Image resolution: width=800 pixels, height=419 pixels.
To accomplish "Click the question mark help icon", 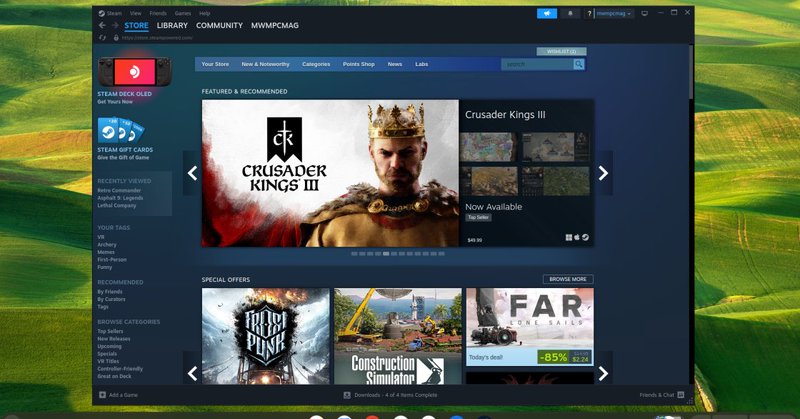I will click(x=589, y=14).
